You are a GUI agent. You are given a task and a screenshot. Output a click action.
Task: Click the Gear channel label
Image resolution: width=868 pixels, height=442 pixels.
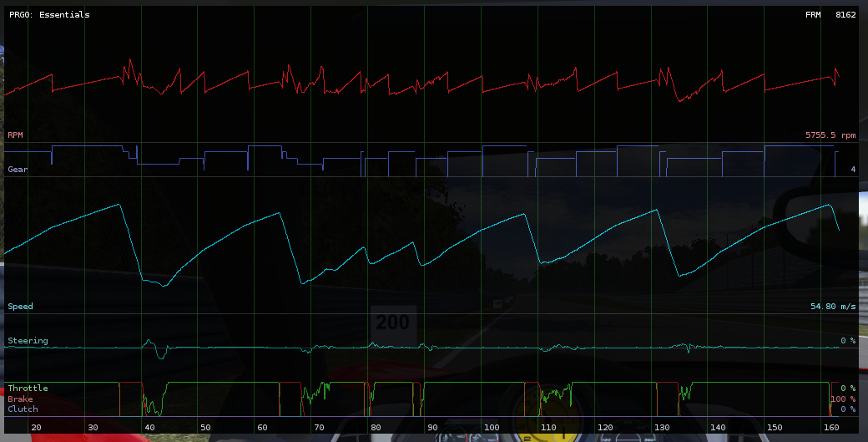[x=18, y=169]
